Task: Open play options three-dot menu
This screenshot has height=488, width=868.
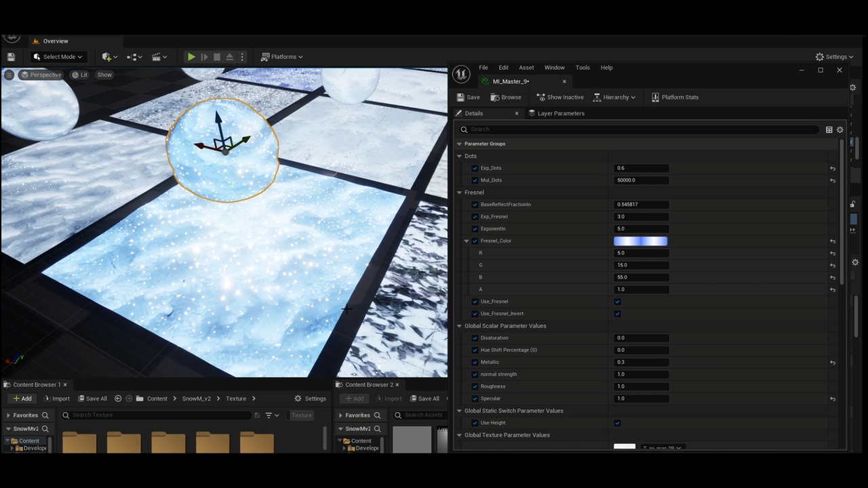Action: [242, 57]
